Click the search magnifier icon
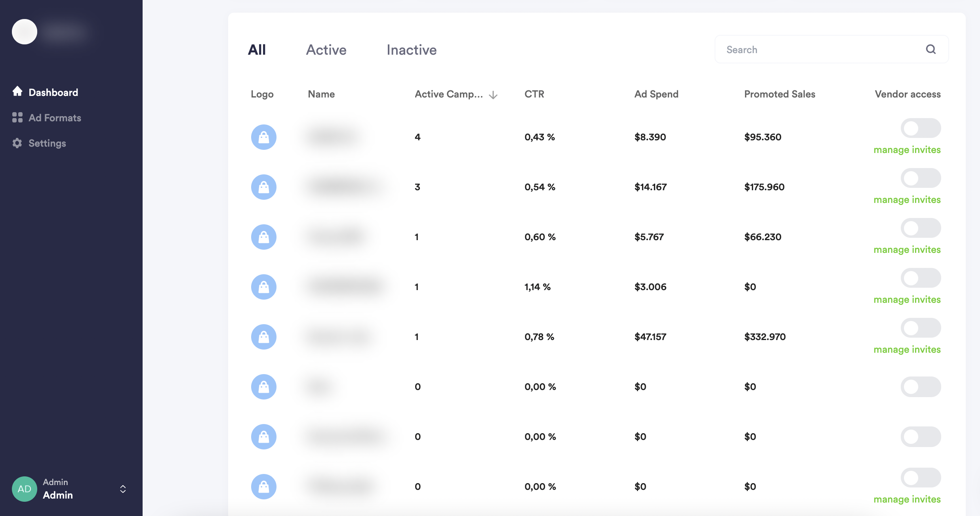Viewport: 980px width, 516px height. pyautogui.click(x=931, y=49)
